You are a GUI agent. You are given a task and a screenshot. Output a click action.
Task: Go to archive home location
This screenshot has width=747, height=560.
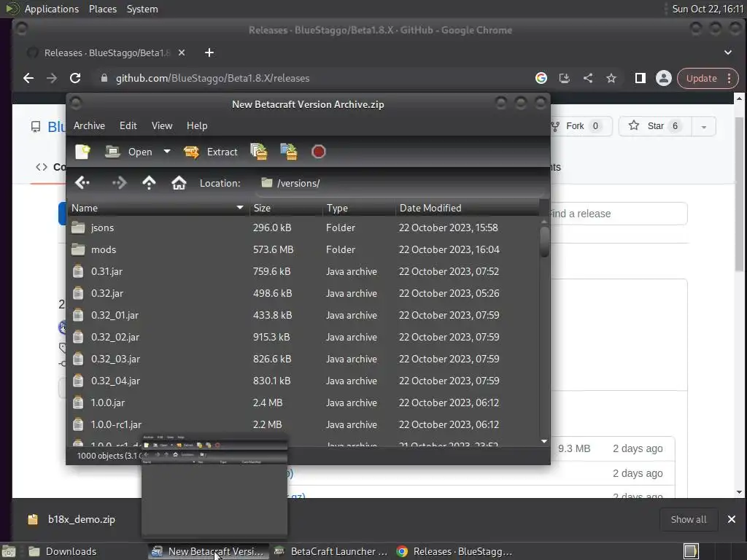click(x=179, y=183)
